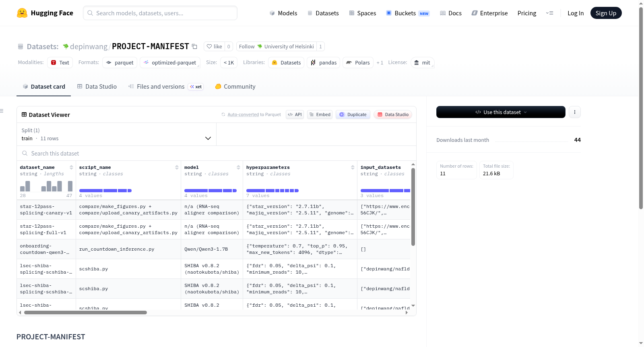Click the star-12pass-splicing-canary-v1 cell
The width and height of the screenshot is (644, 347).
click(x=46, y=210)
